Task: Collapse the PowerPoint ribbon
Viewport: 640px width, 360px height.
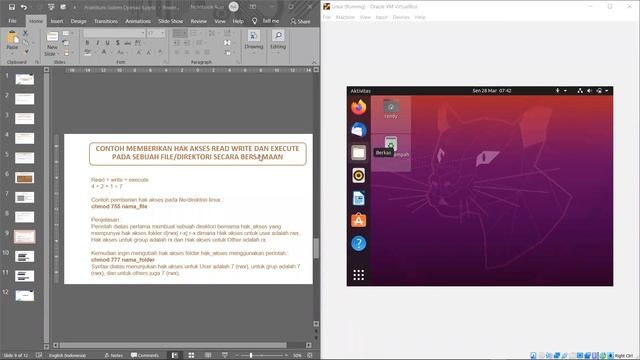Action: 314,62
